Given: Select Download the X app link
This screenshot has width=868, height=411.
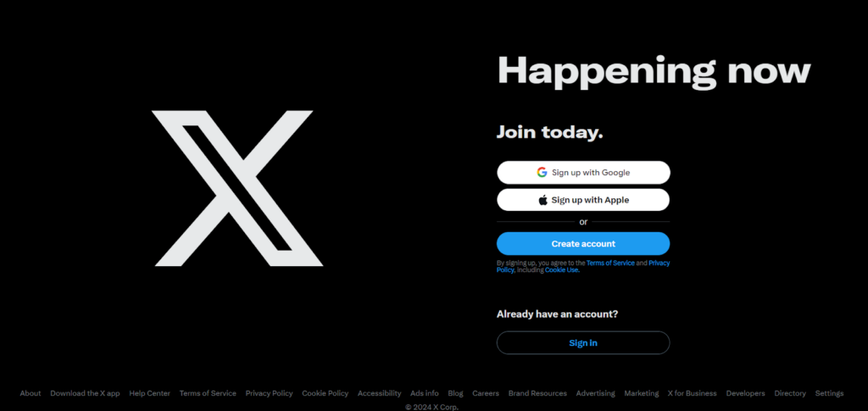Looking at the screenshot, I should (86, 393).
